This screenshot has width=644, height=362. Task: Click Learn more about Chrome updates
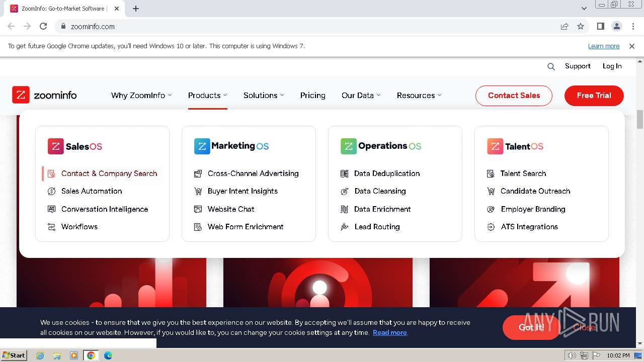(x=604, y=46)
